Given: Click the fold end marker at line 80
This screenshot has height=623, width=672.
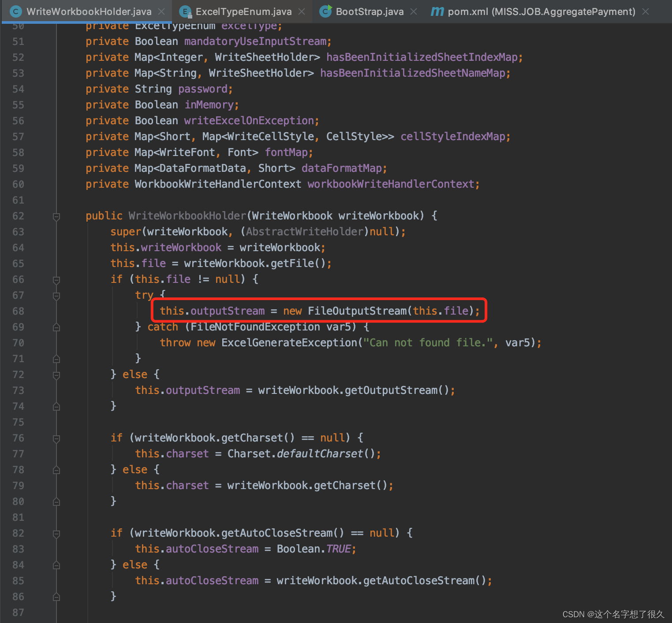Looking at the screenshot, I should [56, 502].
